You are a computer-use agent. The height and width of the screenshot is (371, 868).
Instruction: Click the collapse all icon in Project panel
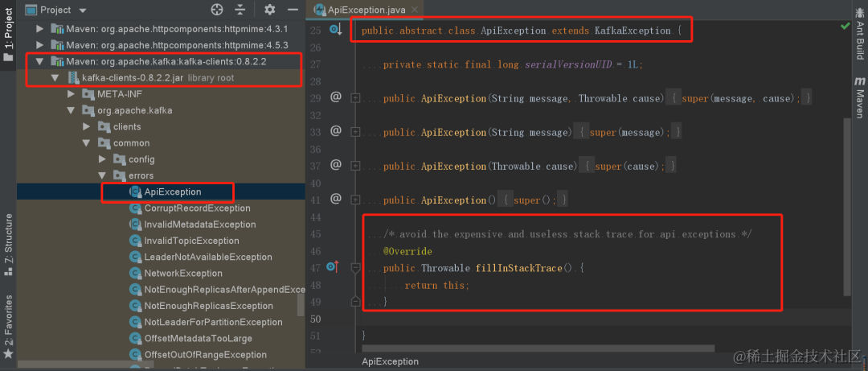(240, 10)
